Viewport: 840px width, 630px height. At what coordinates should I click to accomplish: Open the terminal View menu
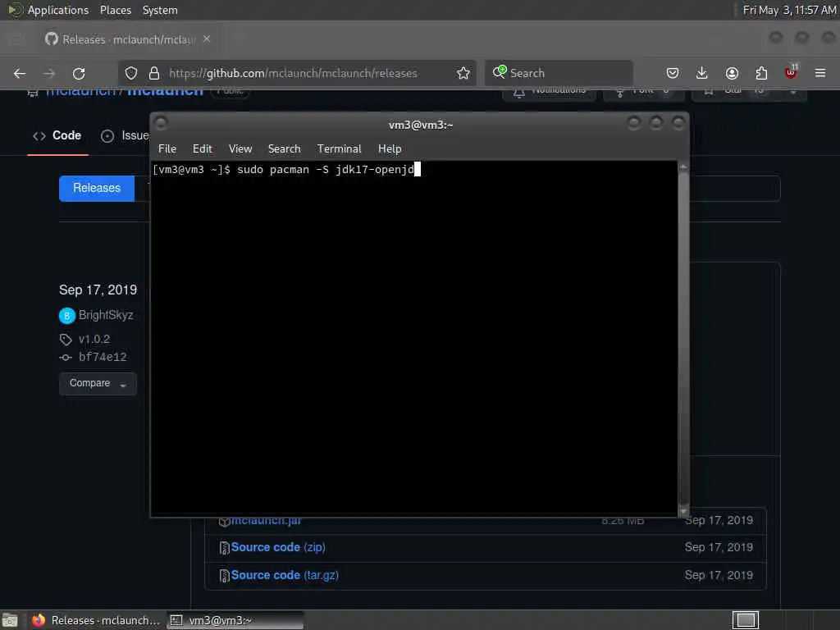[240, 149]
